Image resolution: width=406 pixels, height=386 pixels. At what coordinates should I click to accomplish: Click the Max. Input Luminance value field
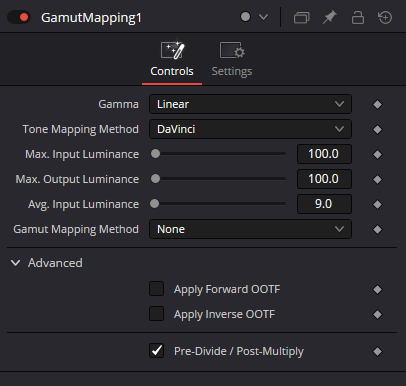324,154
